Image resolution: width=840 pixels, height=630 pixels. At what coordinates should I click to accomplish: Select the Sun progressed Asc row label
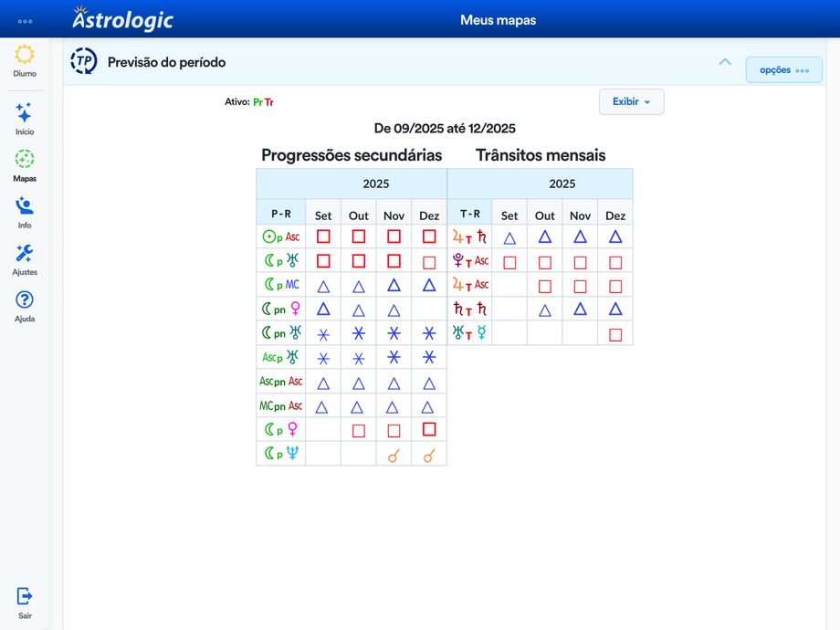pyautogui.click(x=281, y=236)
